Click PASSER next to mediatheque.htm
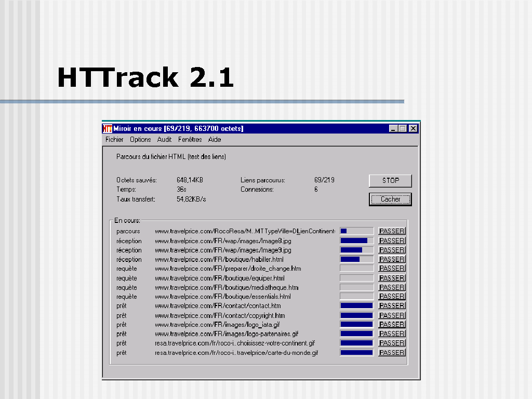532x399 pixels. 392,287
